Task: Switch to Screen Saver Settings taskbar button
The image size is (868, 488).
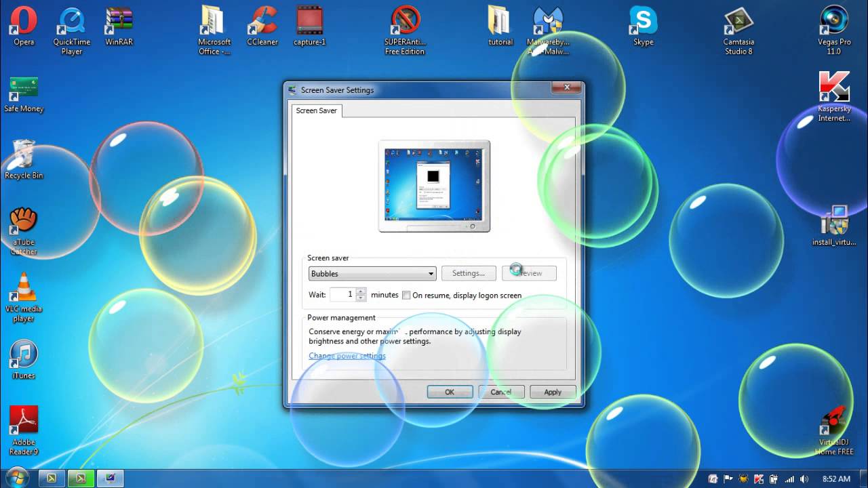Action: pyautogui.click(x=110, y=479)
